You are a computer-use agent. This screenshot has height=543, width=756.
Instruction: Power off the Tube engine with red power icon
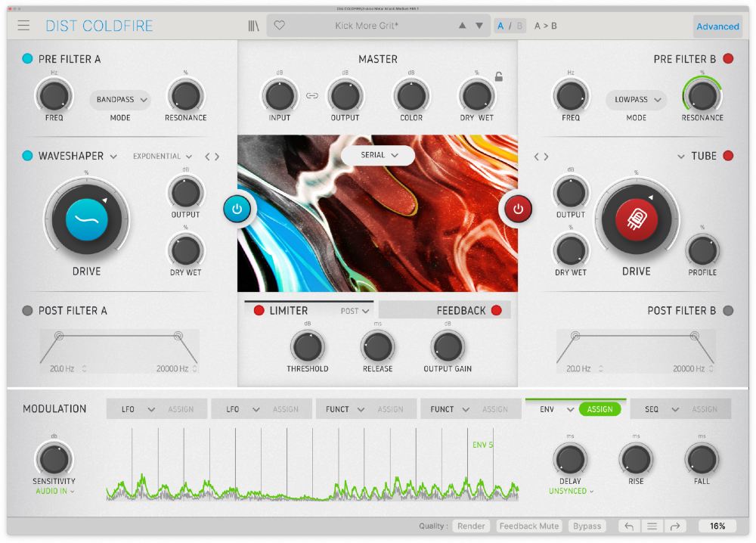[x=517, y=209]
